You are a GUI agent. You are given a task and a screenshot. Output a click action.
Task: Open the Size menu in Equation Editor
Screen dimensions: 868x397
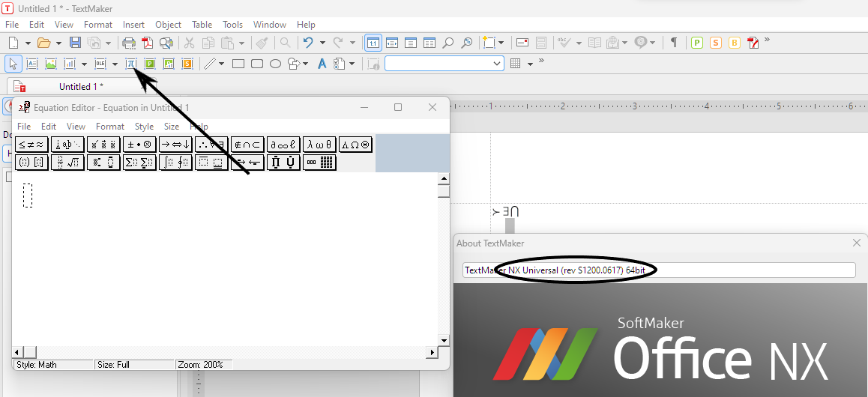[x=172, y=127]
